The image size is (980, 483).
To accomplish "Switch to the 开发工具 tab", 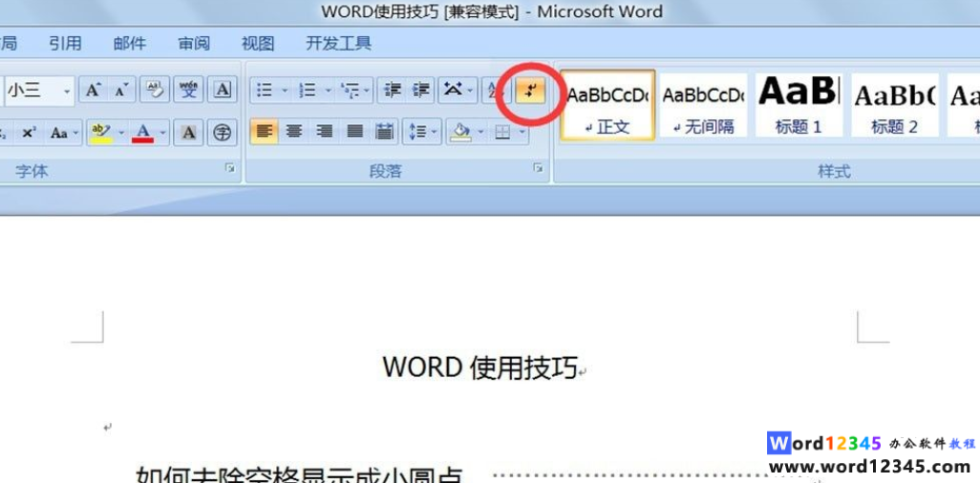I will (338, 43).
